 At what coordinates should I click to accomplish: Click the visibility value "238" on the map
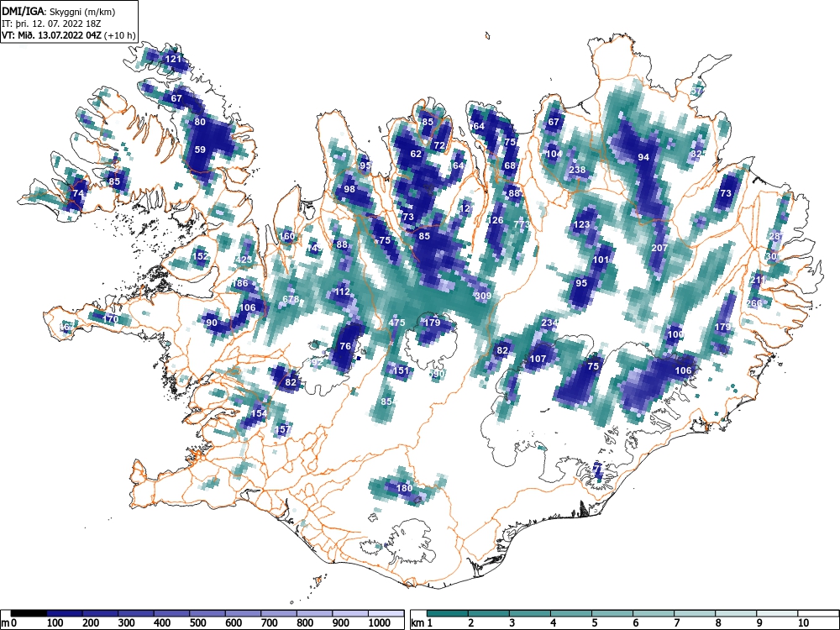point(578,170)
